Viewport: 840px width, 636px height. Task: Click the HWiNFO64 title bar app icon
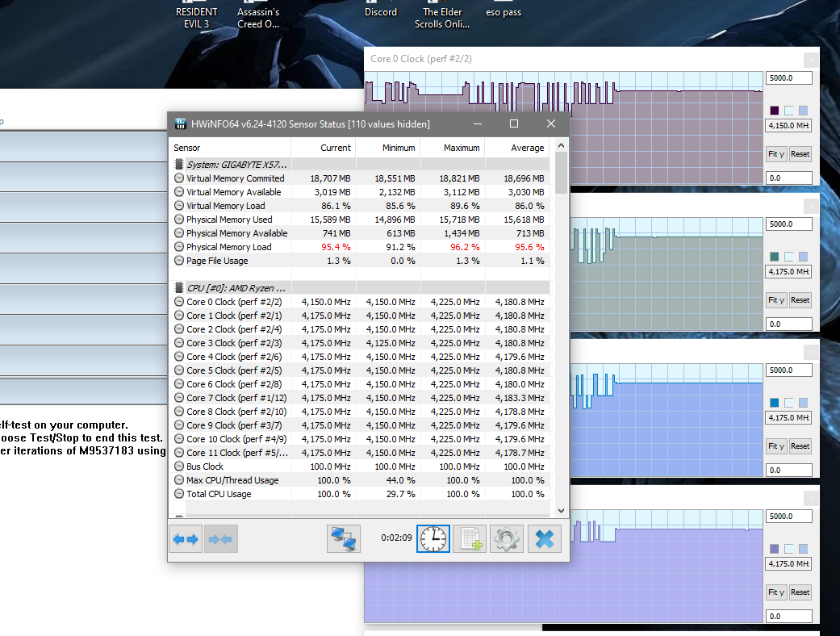click(x=180, y=124)
